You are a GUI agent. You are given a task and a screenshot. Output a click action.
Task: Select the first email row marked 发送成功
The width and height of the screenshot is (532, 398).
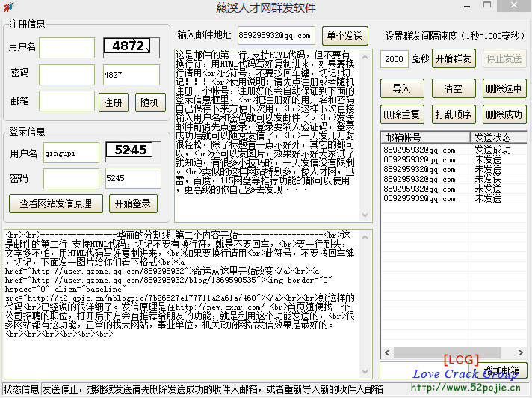(x=425, y=150)
